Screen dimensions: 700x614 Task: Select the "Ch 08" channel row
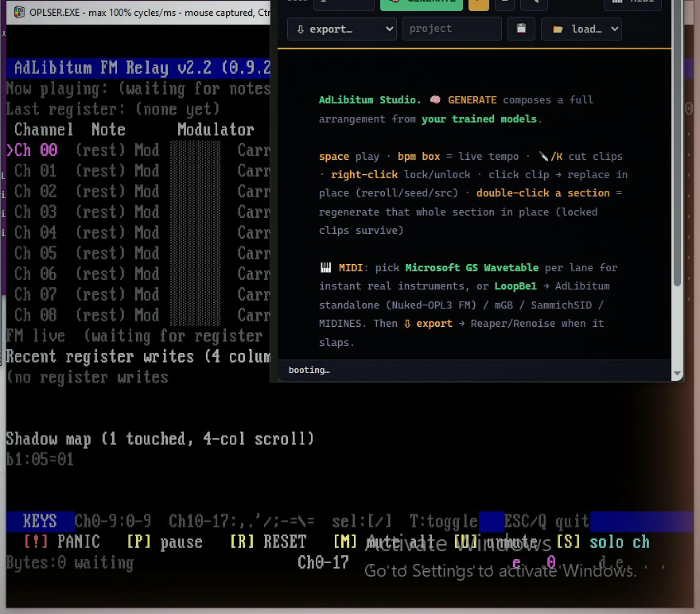pyautogui.click(x=138, y=315)
